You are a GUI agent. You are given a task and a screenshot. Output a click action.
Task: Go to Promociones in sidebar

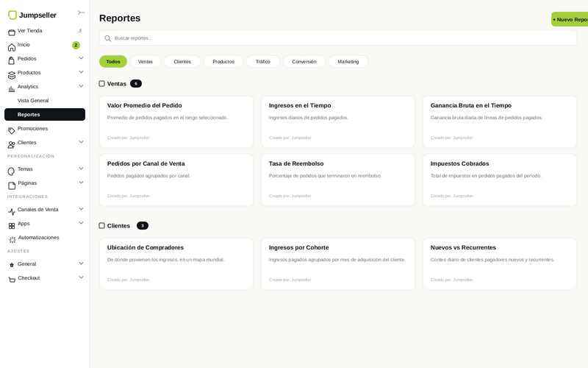32,128
